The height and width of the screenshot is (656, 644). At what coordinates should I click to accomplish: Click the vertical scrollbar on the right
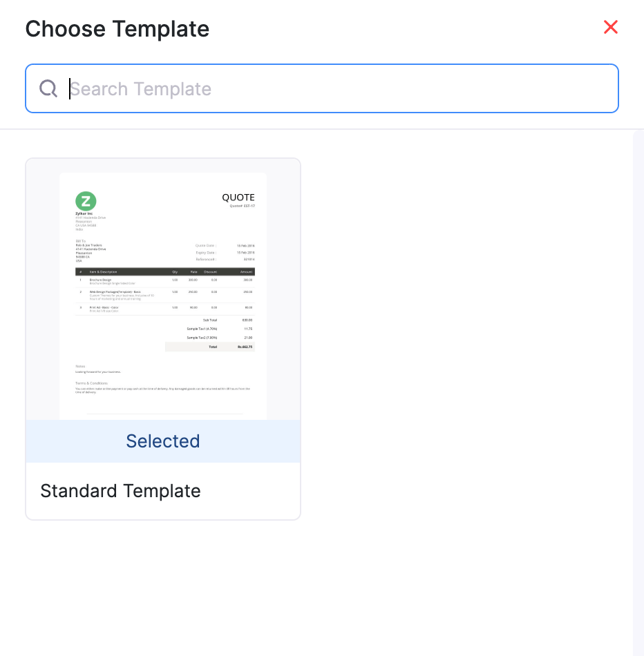coord(638,387)
